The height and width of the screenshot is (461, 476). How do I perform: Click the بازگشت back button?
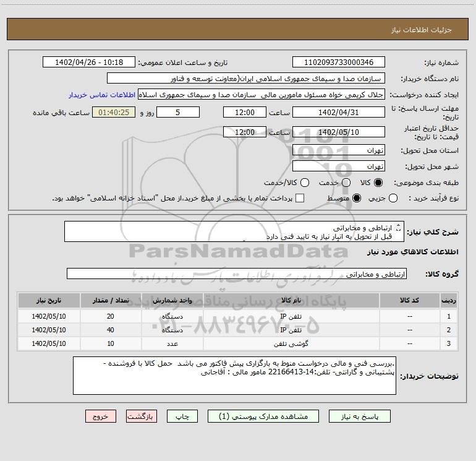[142, 416]
